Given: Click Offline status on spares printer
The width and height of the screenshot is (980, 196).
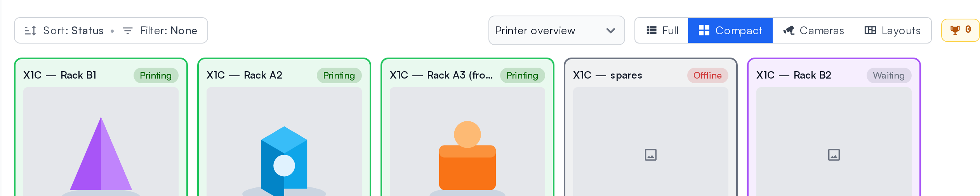Looking at the screenshot, I should [707, 75].
